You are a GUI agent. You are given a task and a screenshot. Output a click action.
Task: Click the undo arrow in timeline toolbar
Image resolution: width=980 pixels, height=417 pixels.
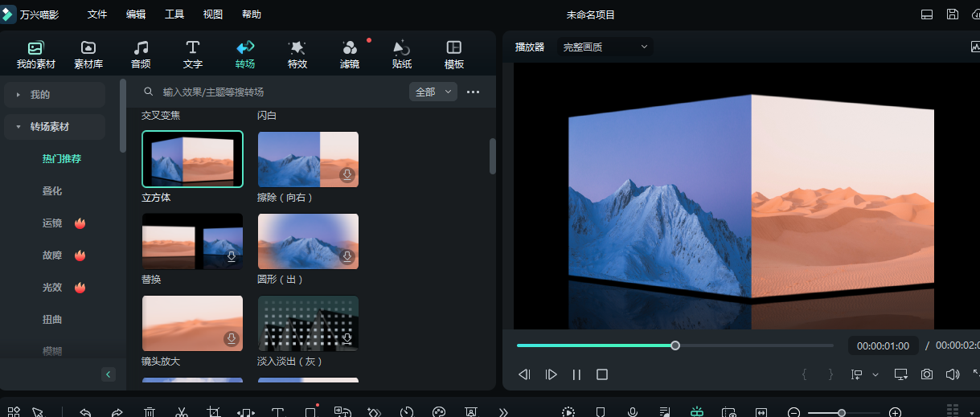[x=85, y=412]
